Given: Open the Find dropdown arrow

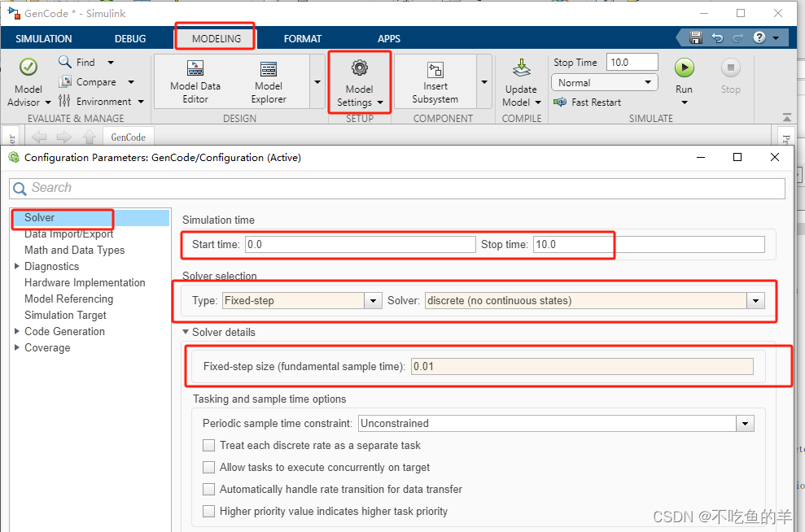Looking at the screenshot, I should pyautogui.click(x=111, y=62).
